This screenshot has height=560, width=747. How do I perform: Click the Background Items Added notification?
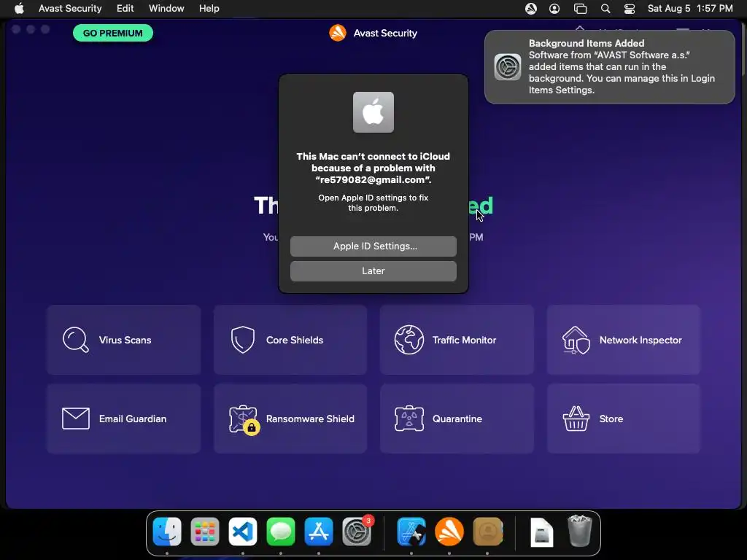point(609,66)
